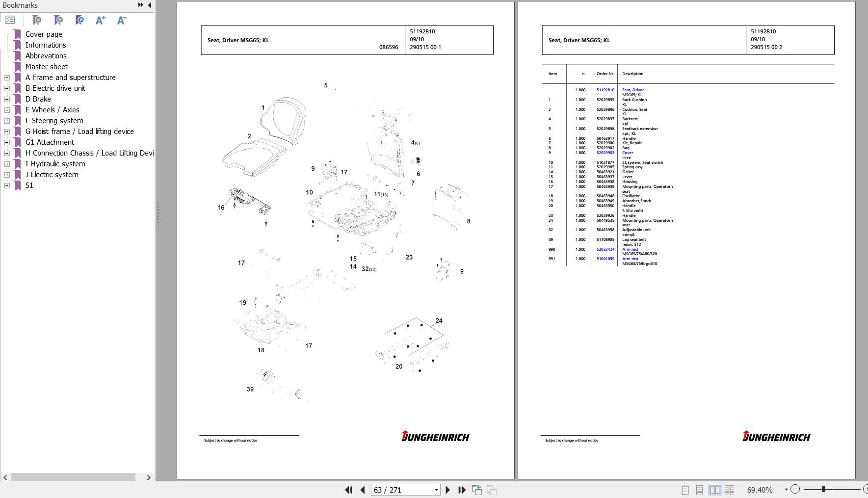
Task: Go to the next page
Action: click(x=447, y=490)
